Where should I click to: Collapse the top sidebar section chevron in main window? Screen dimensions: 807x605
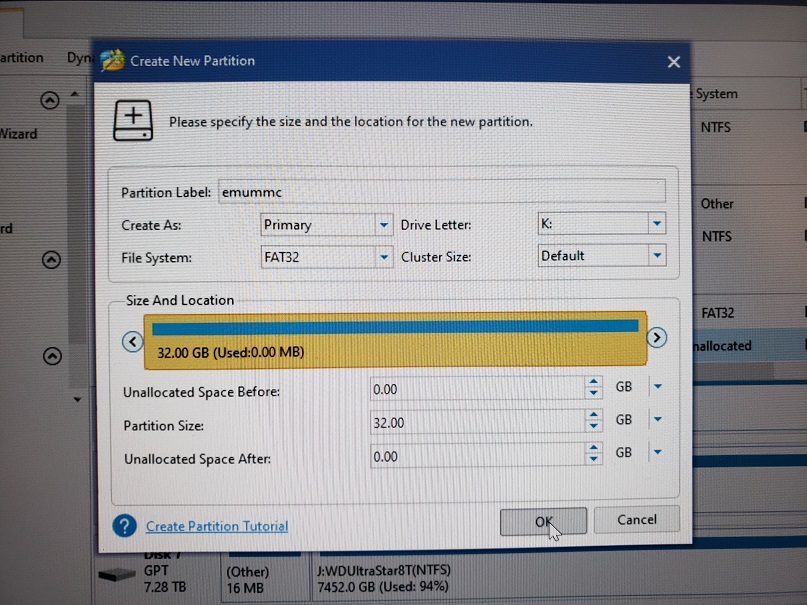tap(50, 100)
